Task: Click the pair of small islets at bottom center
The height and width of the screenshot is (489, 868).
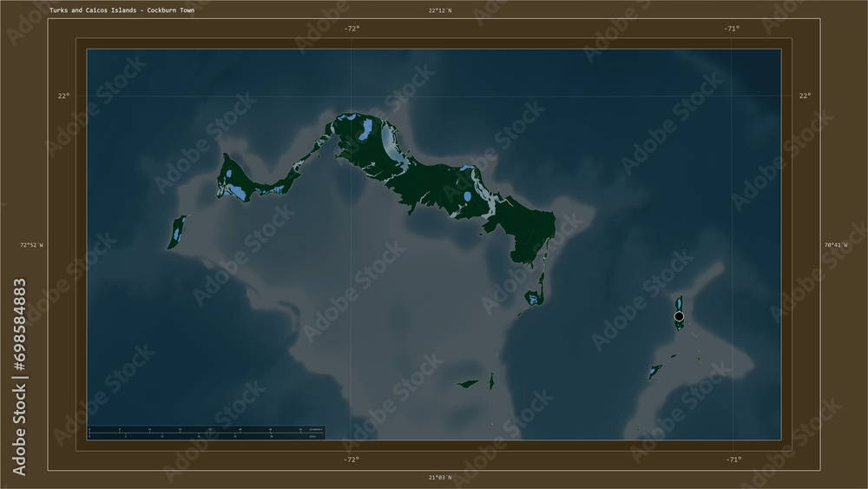Action: (476, 382)
